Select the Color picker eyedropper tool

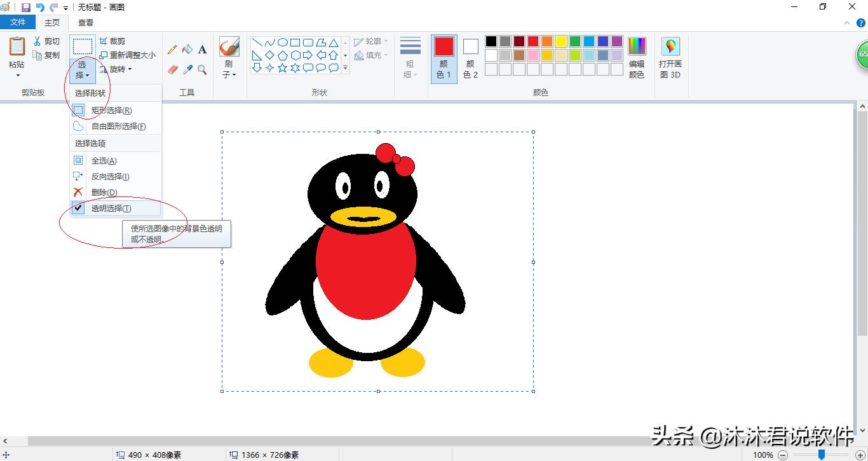click(187, 69)
